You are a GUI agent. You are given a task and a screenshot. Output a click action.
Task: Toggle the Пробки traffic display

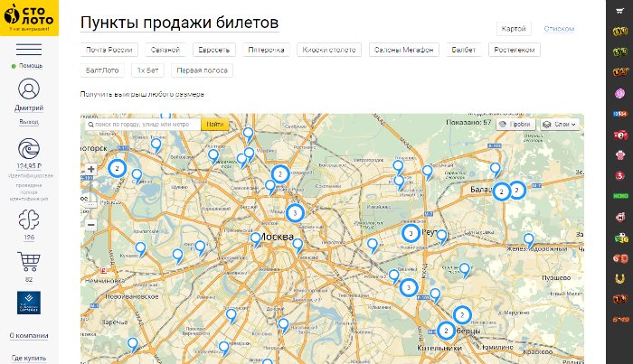pos(515,125)
